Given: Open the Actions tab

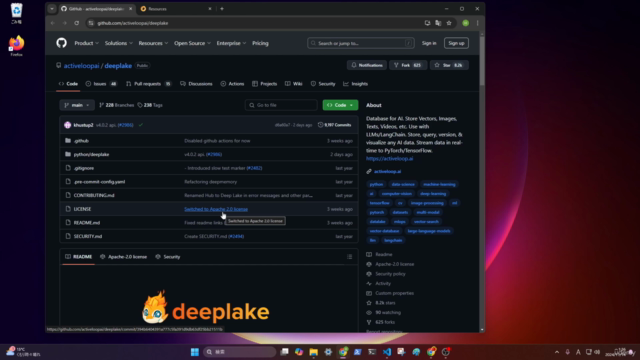Looking at the screenshot, I should (232, 84).
